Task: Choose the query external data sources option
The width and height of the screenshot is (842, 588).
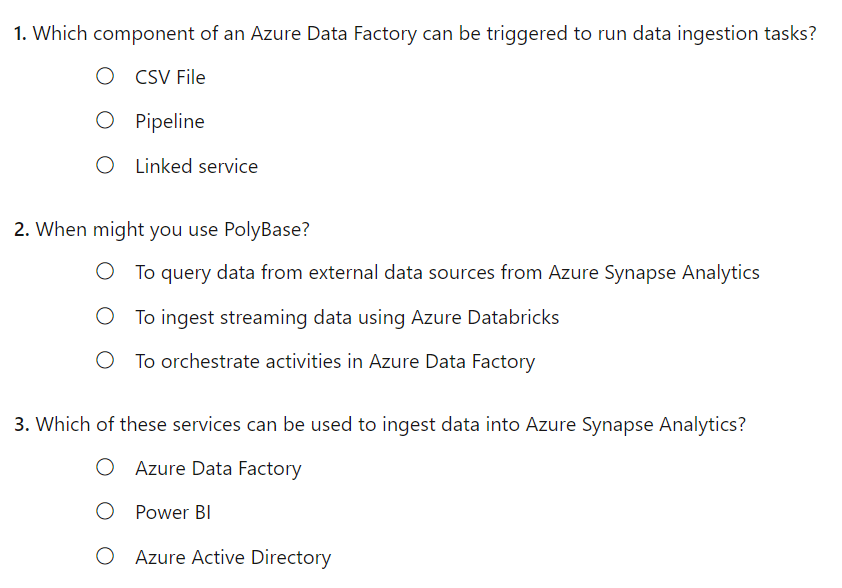Action: pos(105,271)
